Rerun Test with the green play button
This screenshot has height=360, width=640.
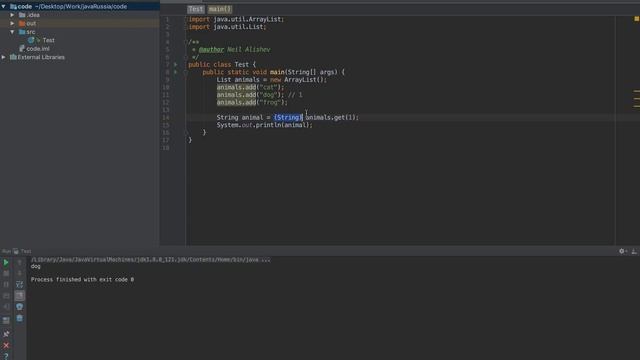pyautogui.click(x=6, y=262)
